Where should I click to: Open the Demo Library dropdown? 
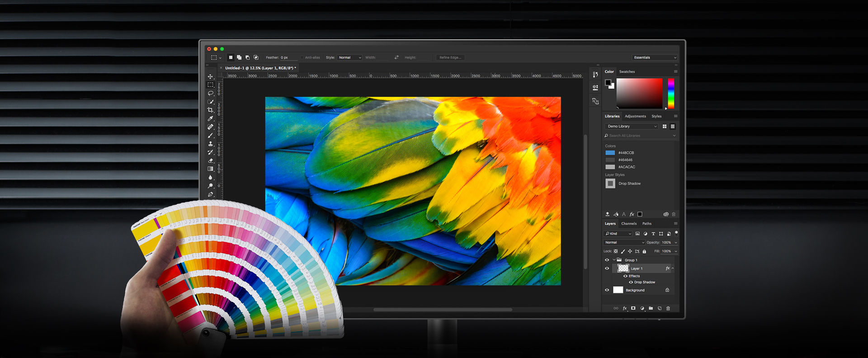coord(632,126)
